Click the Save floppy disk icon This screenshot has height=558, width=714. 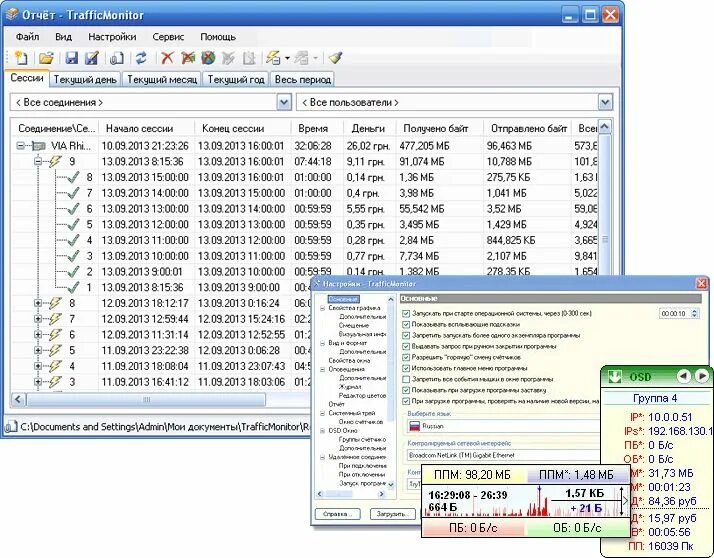[x=71, y=58]
